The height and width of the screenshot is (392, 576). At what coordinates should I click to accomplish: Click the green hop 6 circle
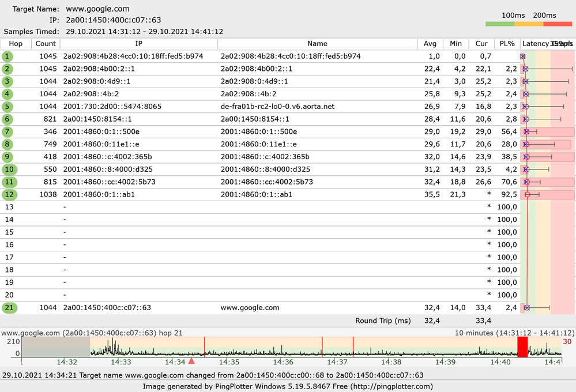(7, 119)
